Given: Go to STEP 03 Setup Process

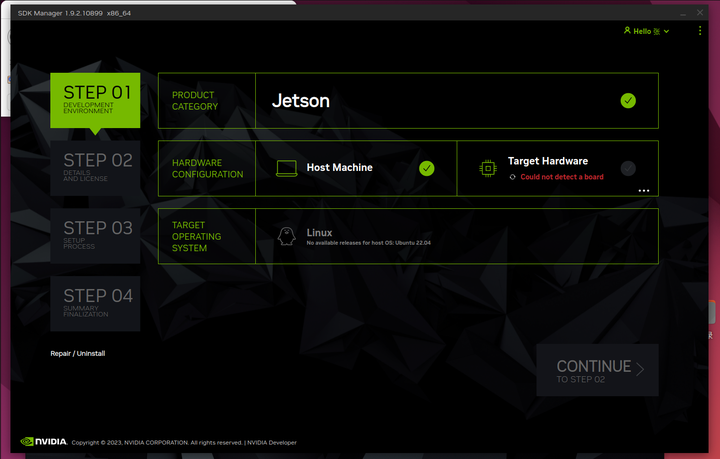Looking at the screenshot, I should [x=95, y=236].
